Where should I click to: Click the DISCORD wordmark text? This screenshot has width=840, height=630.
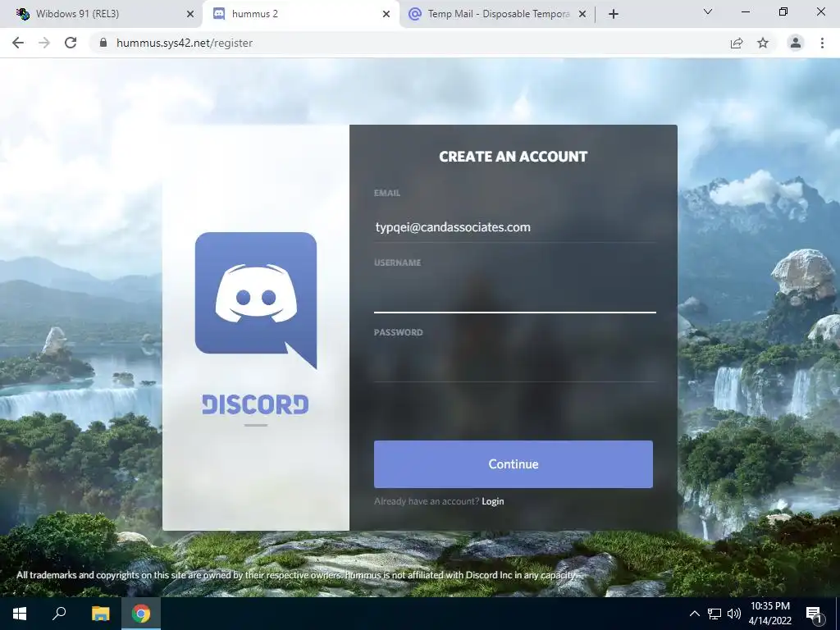coord(256,405)
